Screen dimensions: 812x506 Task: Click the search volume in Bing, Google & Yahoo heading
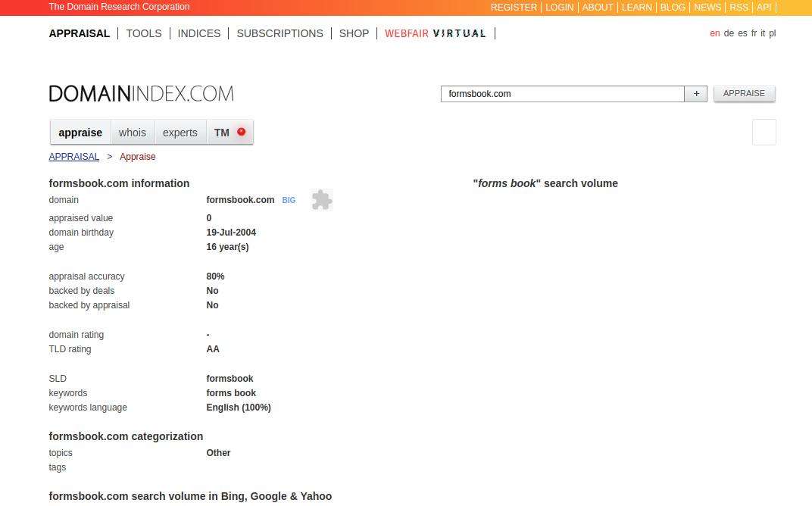[190, 496]
